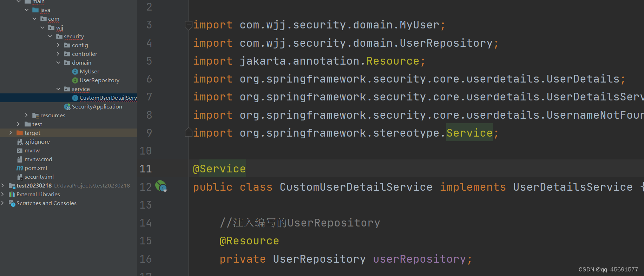Expand the resources folder

coord(26,115)
